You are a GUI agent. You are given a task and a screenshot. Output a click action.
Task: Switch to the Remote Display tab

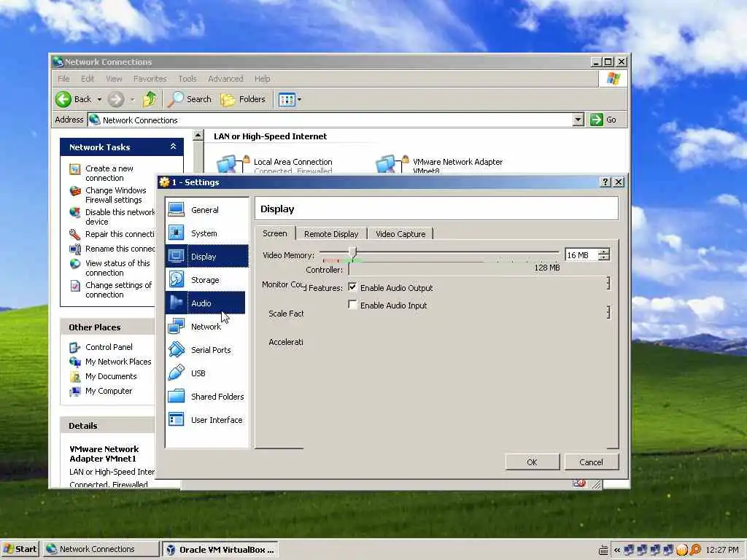click(x=331, y=234)
